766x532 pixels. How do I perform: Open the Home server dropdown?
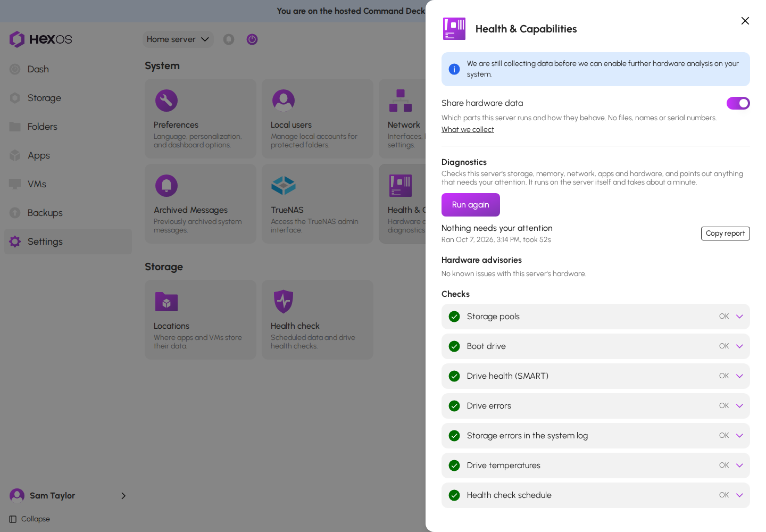178,39
